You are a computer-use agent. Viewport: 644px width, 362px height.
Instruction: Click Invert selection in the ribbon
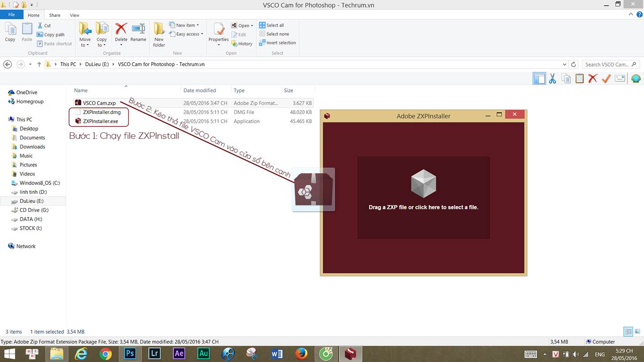pyautogui.click(x=277, y=43)
